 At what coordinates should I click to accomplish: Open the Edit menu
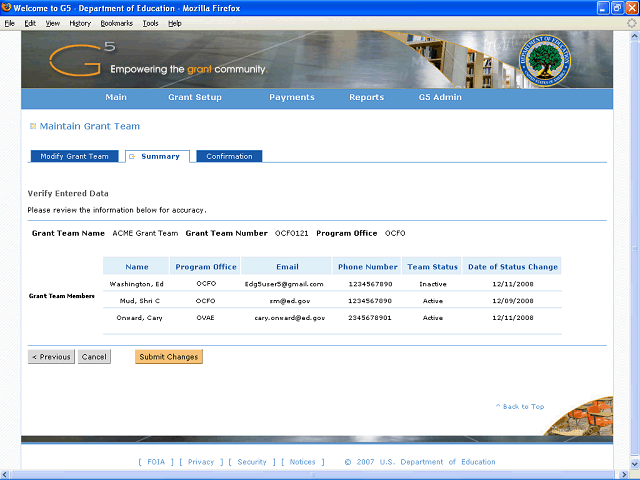tap(30, 23)
